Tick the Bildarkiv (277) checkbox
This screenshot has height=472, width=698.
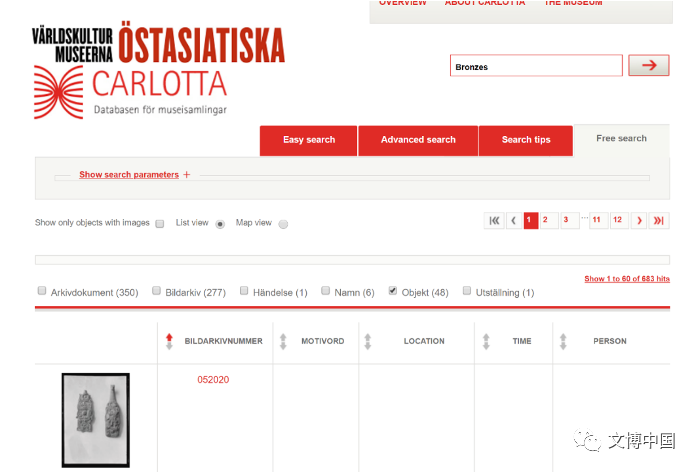(x=156, y=291)
